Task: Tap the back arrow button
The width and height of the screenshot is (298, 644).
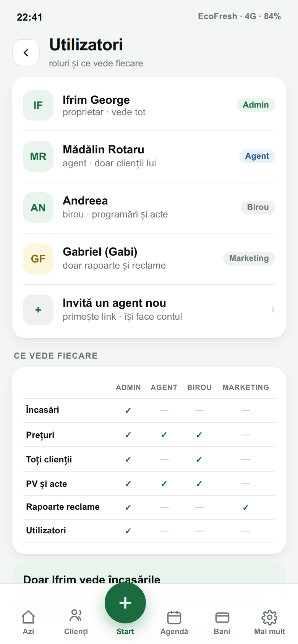Action: tap(26, 53)
